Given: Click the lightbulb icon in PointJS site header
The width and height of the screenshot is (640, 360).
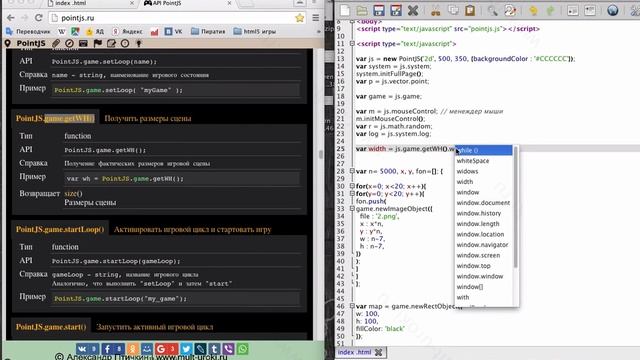Looking at the screenshot, I should [x=139, y=43].
